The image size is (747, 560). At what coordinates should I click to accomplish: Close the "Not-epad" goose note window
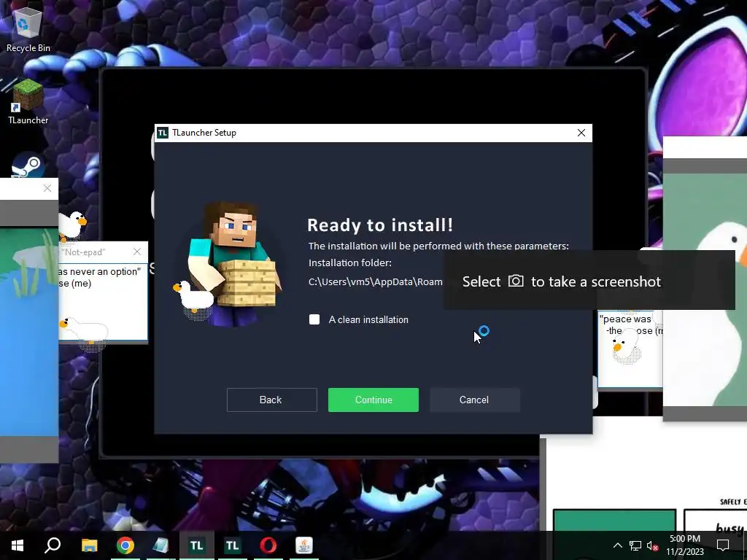(136, 252)
